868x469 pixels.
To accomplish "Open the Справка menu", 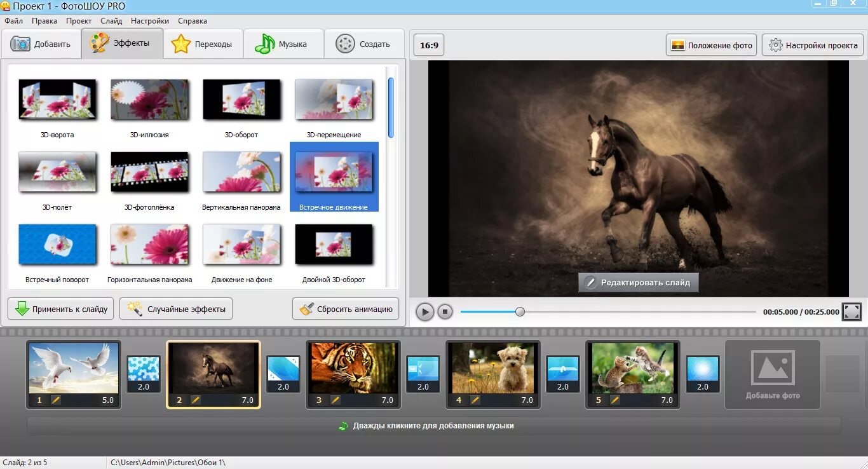I will coord(193,21).
